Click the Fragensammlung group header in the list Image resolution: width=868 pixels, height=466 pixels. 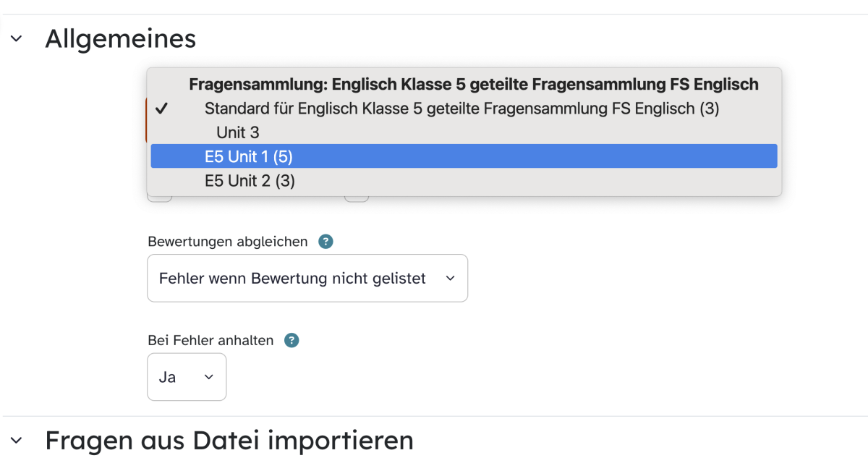[x=474, y=84]
